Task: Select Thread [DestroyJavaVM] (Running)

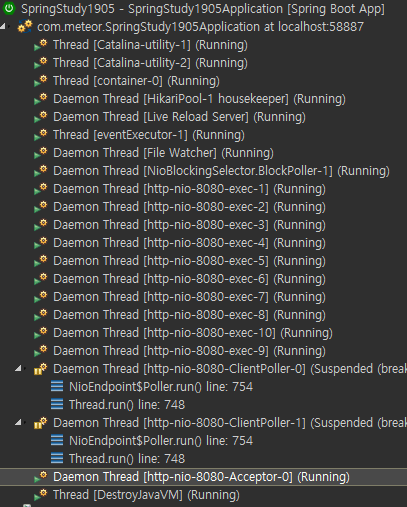Action: [x=146, y=495]
